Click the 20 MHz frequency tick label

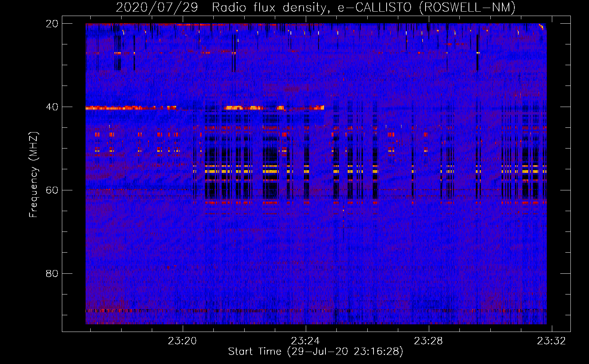coord(52,24)
